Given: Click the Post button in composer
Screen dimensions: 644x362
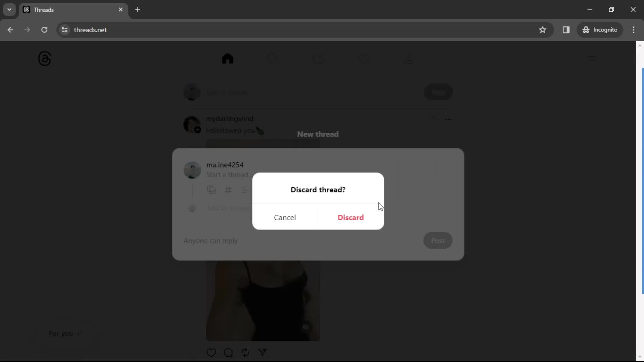Looking at the screenshot, I should pos(437,240).
